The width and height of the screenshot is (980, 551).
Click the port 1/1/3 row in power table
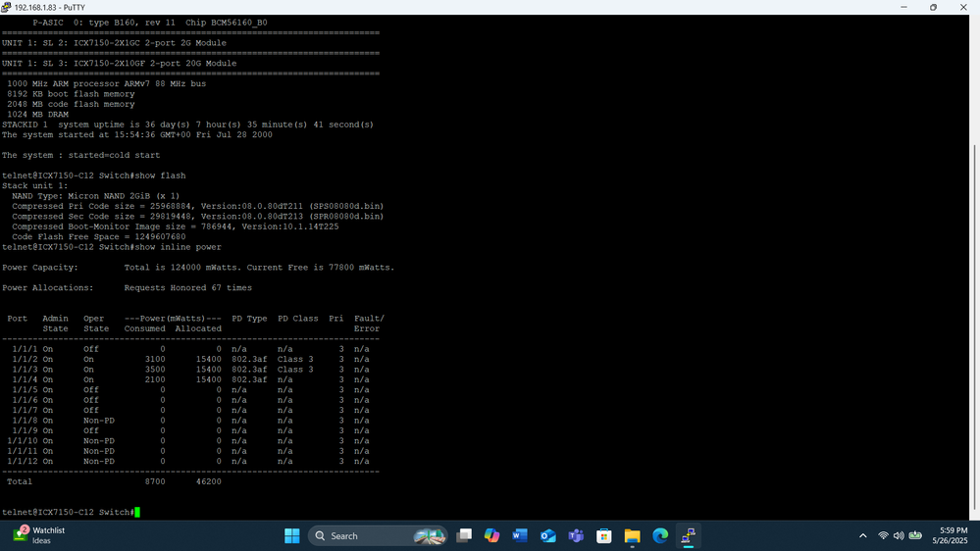[x=190, y=370]
